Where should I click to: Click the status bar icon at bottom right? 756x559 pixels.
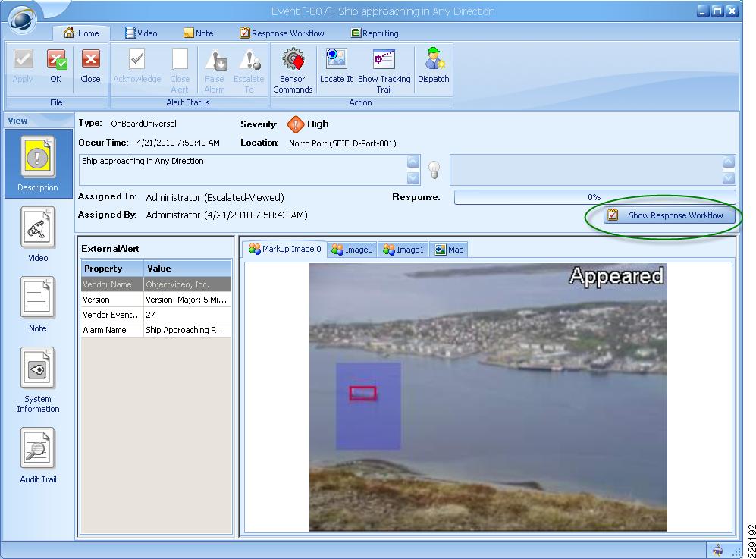click(x=718, y=550)
